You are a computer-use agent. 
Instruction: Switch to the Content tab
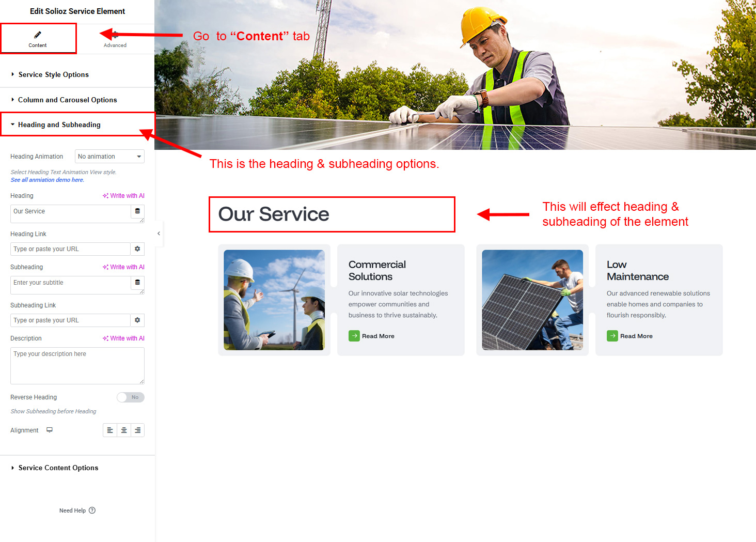38,39
